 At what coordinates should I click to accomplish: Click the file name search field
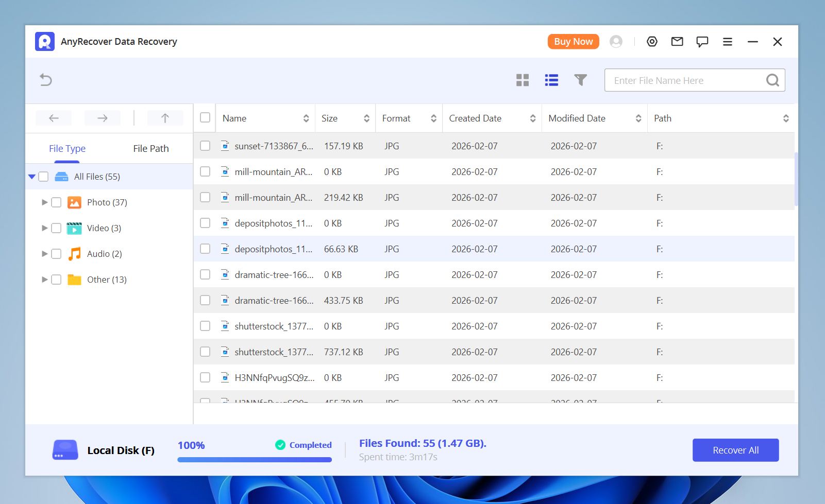coord(685,80)
